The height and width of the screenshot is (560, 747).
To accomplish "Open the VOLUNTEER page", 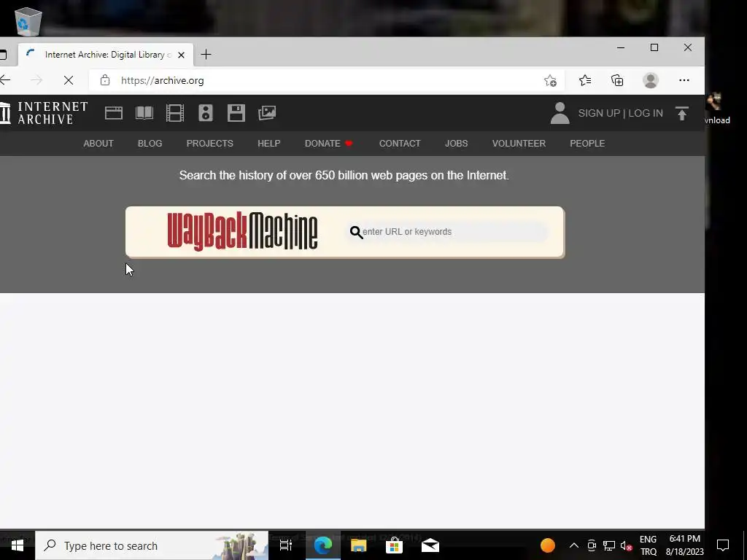I will (519, 144).
